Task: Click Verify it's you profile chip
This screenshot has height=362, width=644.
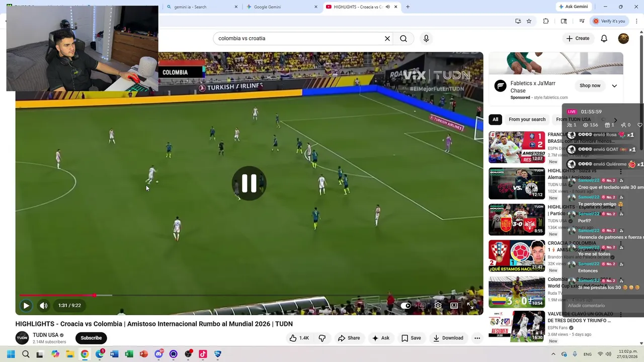Action: 609,21
